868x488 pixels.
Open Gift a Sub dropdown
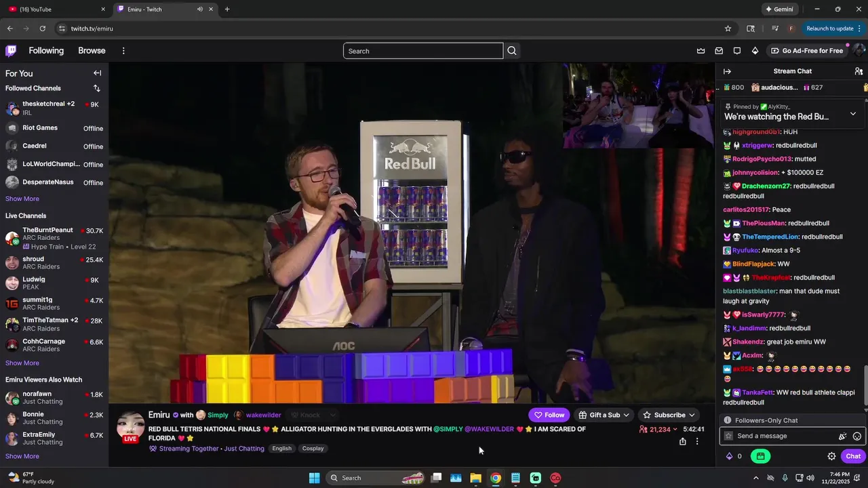[604, 415]
